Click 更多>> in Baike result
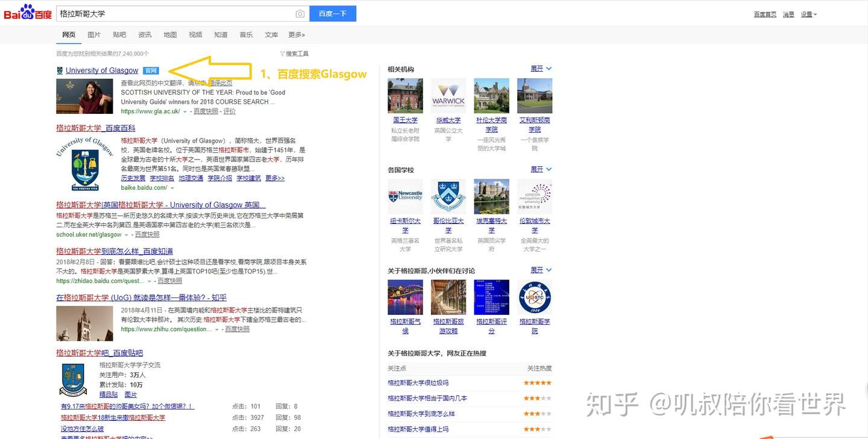Image resolution: width=868 pixels, height=439 pixels. 275,178
